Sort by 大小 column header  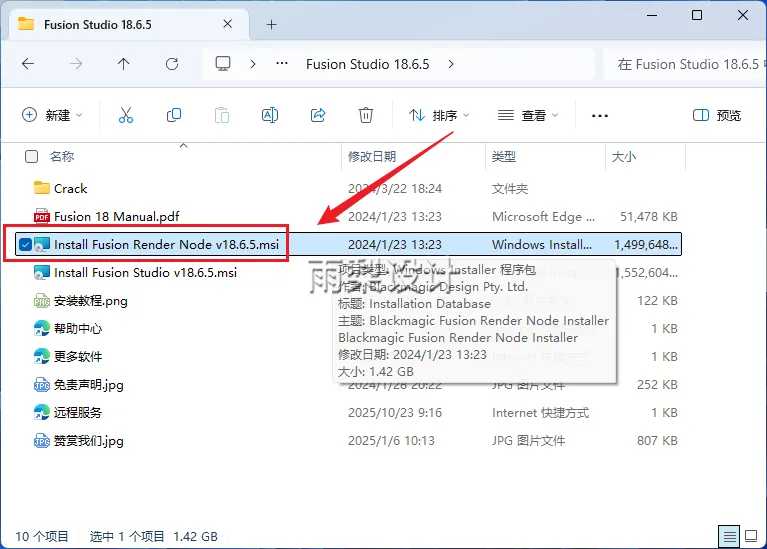tap(624, 157)
